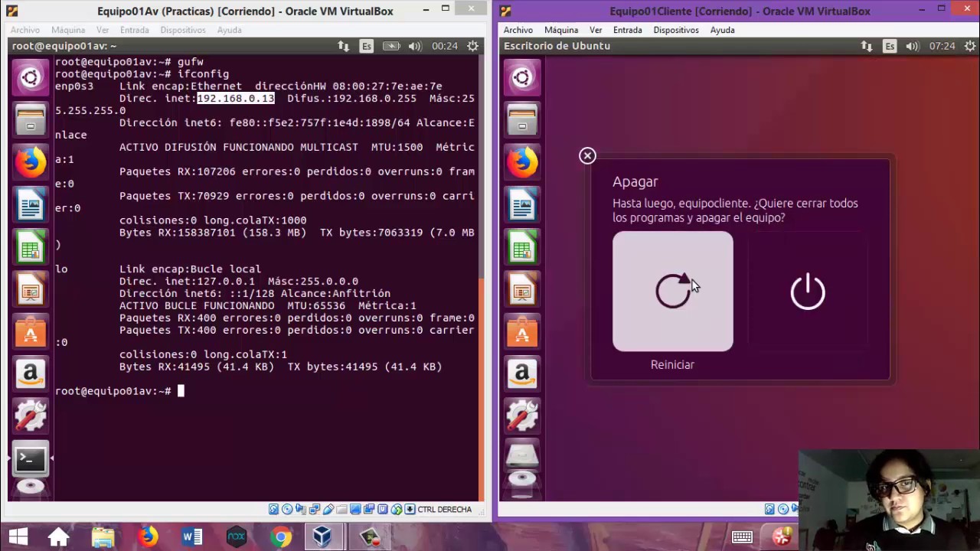Open Ayuda menu in Equipo01Cliente window
The width and height of the screenshot is (980, 551).
(x=723, y=30)
